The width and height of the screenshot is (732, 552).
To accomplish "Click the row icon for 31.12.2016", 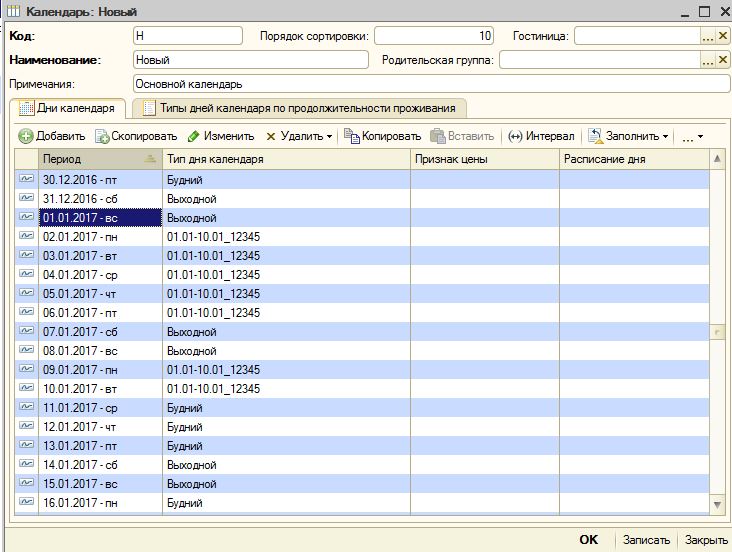I will (27, 198).
